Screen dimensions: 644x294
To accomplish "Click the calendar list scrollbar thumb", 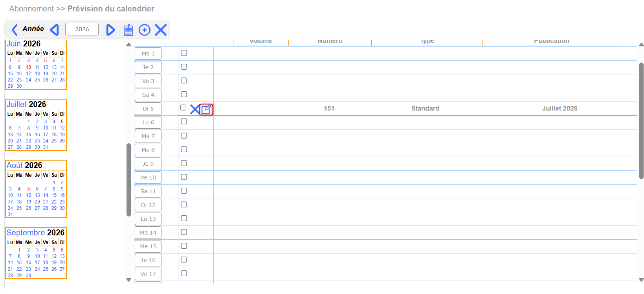I will coord(128,180).
